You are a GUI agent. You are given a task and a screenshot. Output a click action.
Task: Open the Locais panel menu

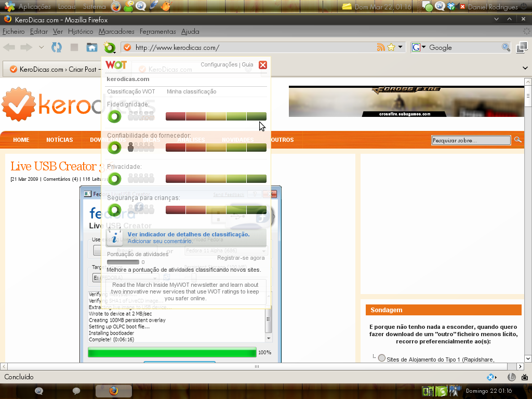[x=67, y=6]
